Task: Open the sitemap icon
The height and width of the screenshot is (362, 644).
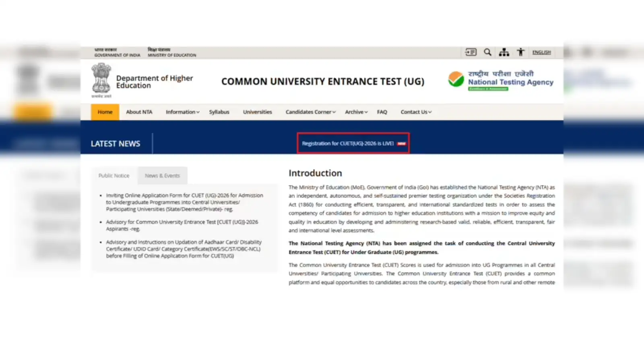Action: [x=504, y=52]
